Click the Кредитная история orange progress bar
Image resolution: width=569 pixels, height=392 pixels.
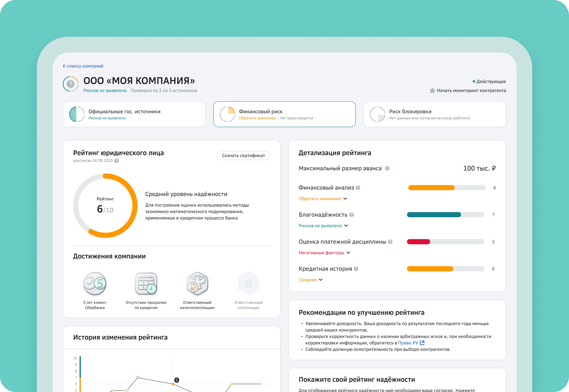tap(446, 269)
